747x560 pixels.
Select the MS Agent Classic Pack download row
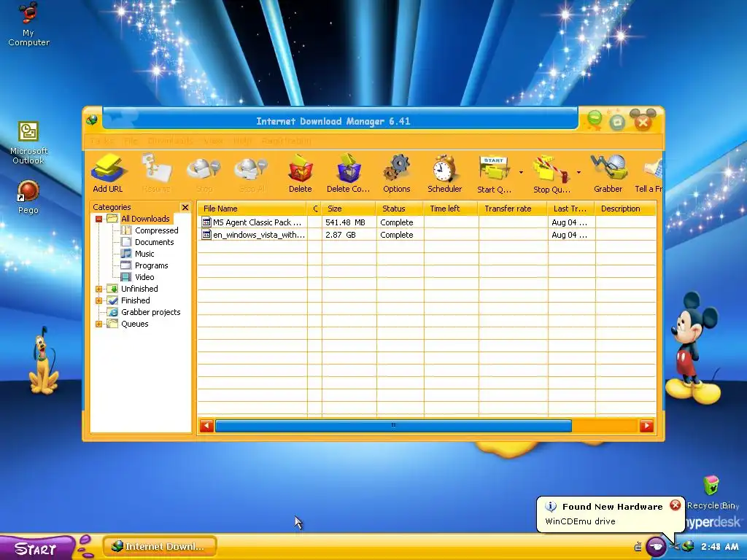(426, 222)
